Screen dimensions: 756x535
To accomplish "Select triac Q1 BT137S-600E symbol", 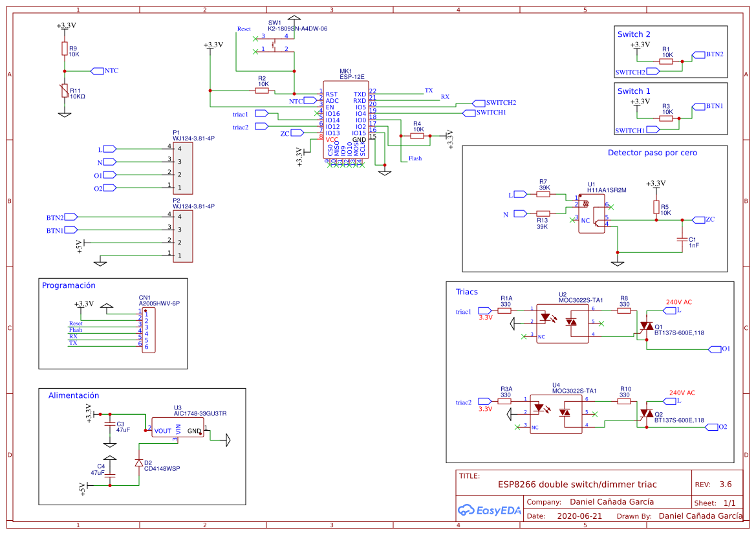I will (x=647, y=327).
